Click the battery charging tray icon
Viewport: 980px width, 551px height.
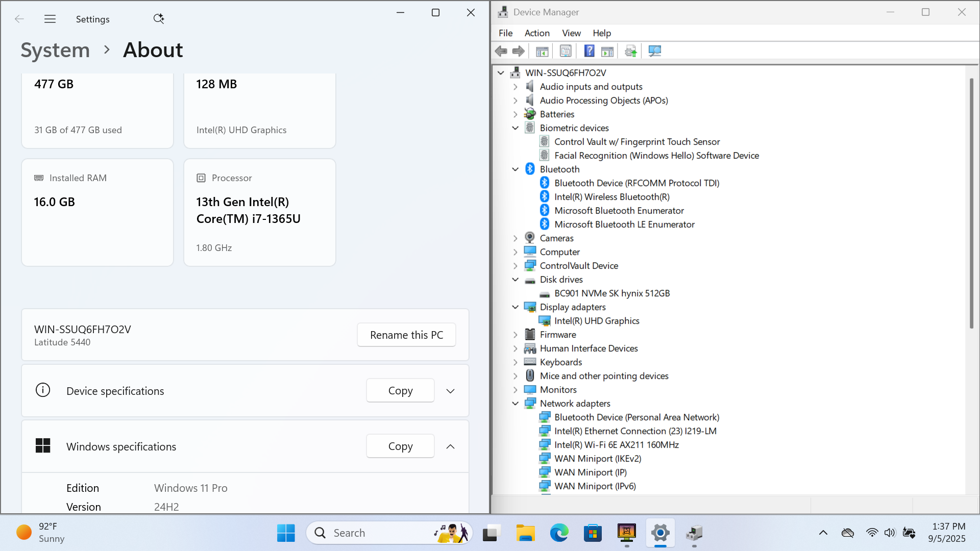click(x=909, y=533)
